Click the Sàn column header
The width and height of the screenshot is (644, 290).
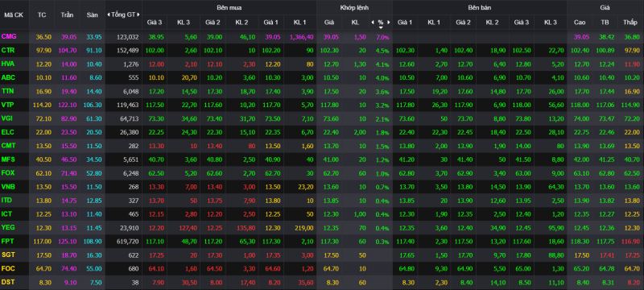[92, 14]
